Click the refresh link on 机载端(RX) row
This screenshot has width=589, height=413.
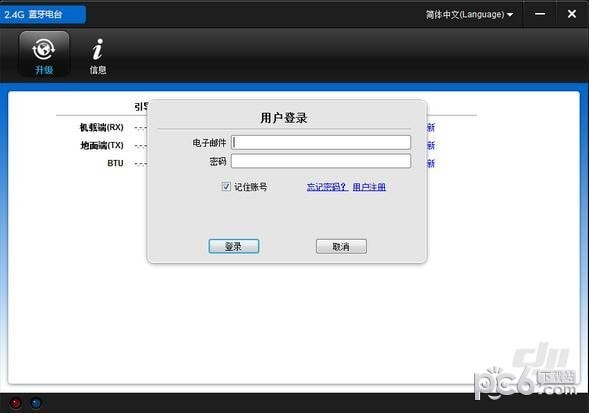(431, 127)
